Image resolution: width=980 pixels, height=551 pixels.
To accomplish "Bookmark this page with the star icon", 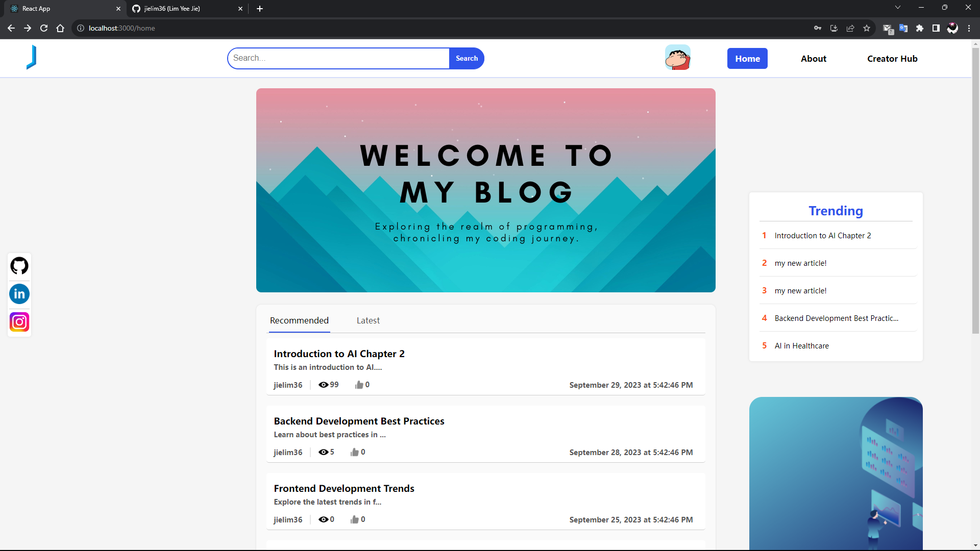I will pos(866,28).
